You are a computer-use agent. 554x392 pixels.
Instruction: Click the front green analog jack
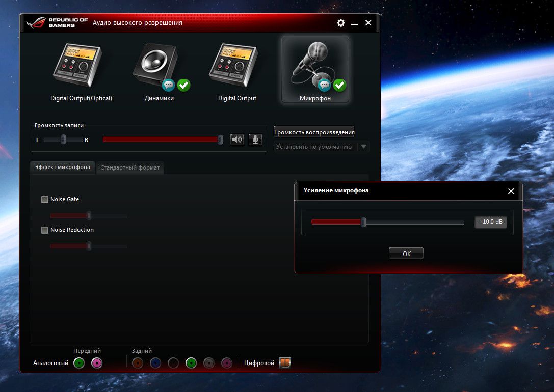click(x=78, y=363)
